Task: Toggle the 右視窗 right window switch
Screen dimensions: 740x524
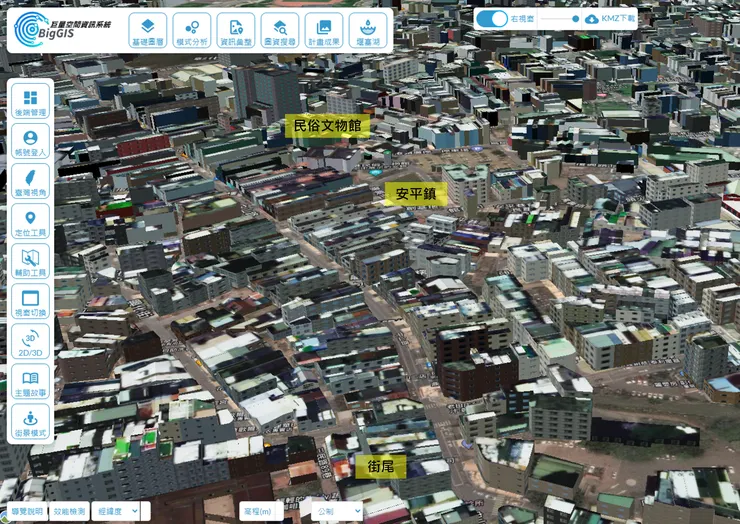Action: 492,19
